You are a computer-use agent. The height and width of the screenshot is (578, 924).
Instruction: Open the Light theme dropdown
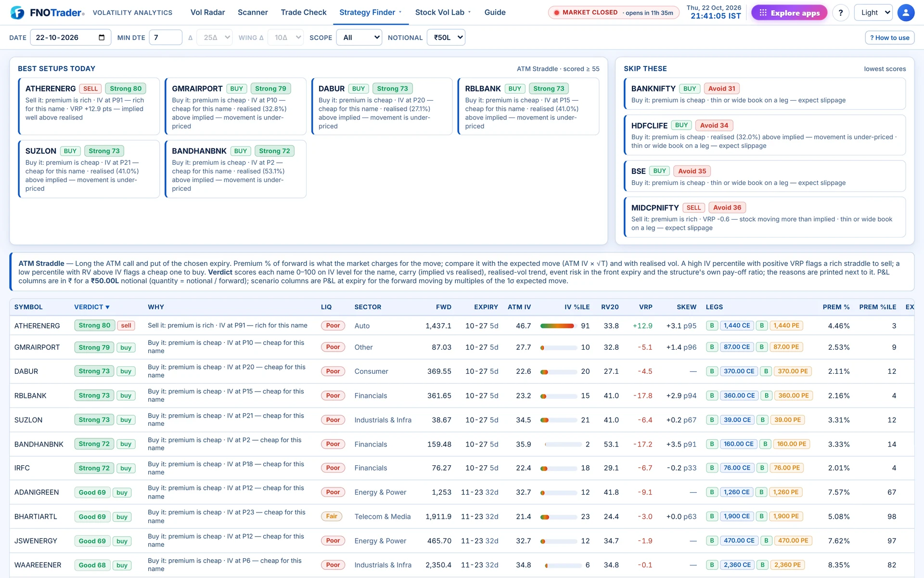[873, 13]
